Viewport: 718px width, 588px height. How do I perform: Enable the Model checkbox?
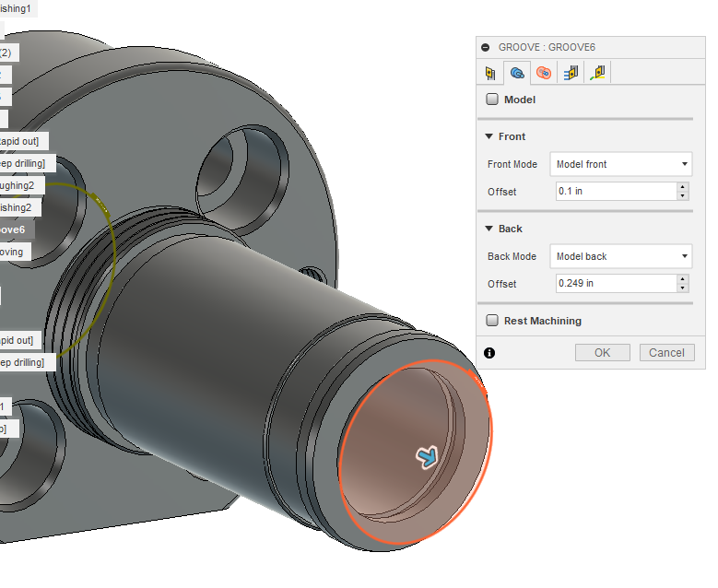point(492,100)
